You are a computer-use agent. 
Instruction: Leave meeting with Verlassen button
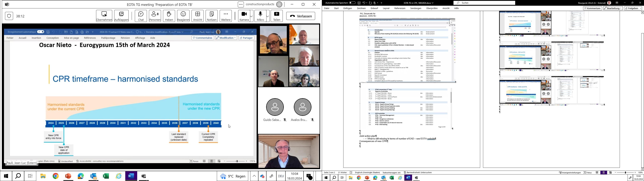[301, 16]
